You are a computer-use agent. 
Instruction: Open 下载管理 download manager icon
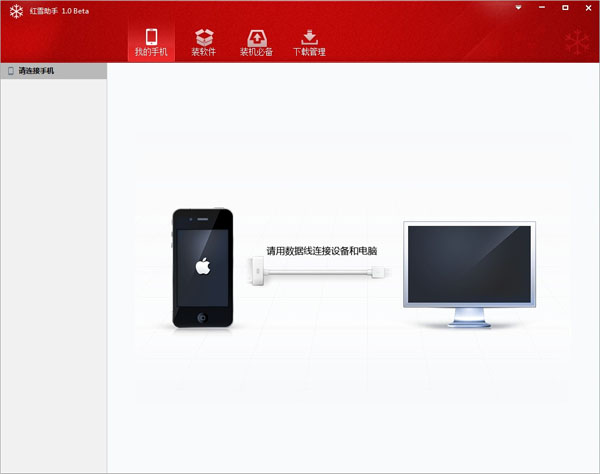(x=309, y=36)
